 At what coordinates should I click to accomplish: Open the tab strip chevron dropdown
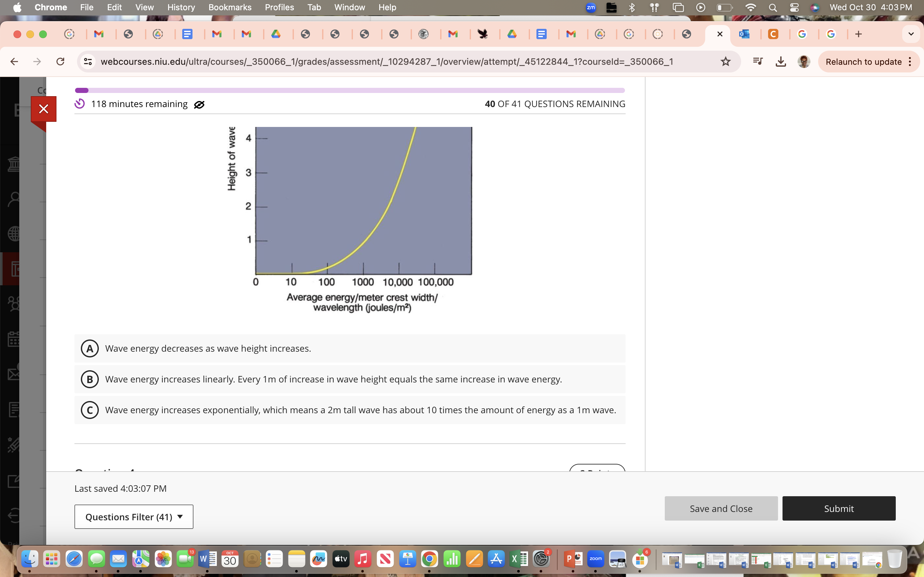(911, 34)
